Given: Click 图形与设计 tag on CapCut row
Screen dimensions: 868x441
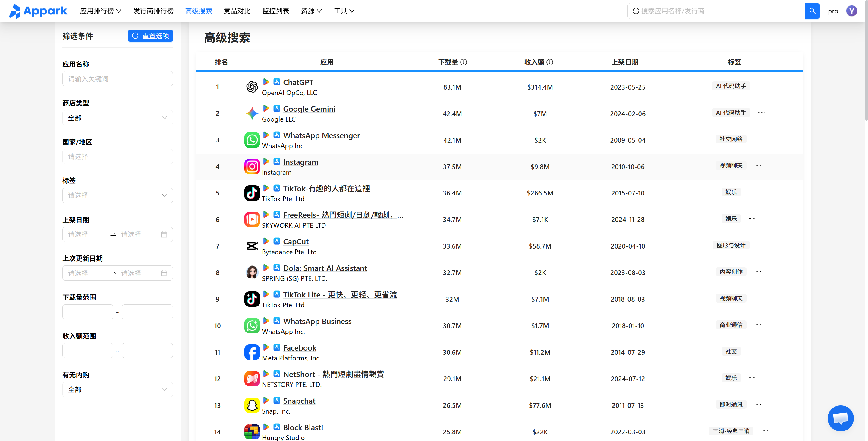Looking at the screenshot, I should (731, 245).
